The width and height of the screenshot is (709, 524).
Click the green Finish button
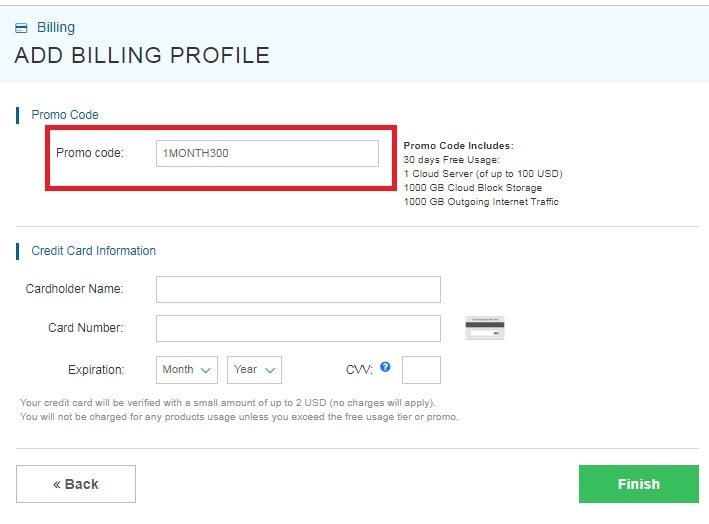pyautogui.click(x=638, y=484)
